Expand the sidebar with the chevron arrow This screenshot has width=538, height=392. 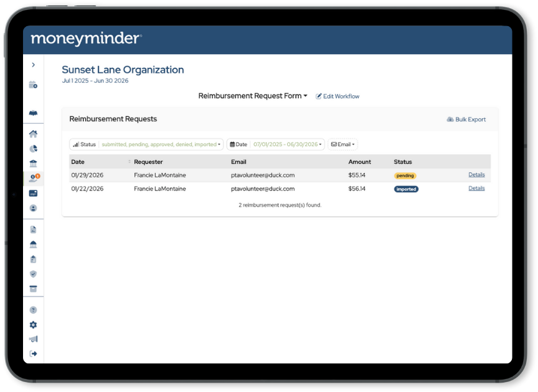pos(33,65)
